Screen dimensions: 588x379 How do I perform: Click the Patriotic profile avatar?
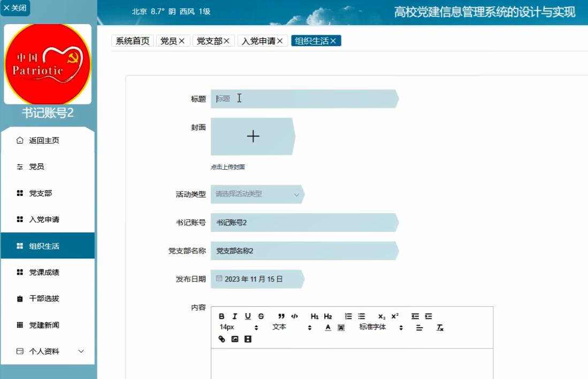click(48, 64)
